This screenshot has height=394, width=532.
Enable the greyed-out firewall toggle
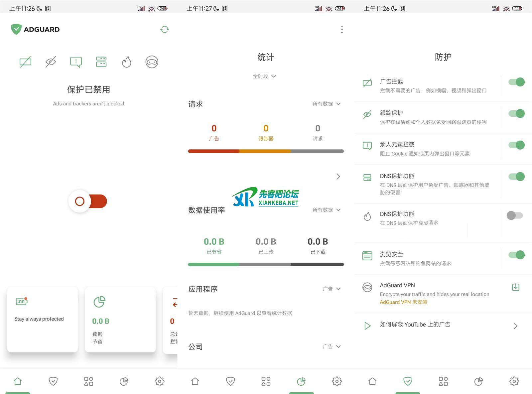pos(515,215)
